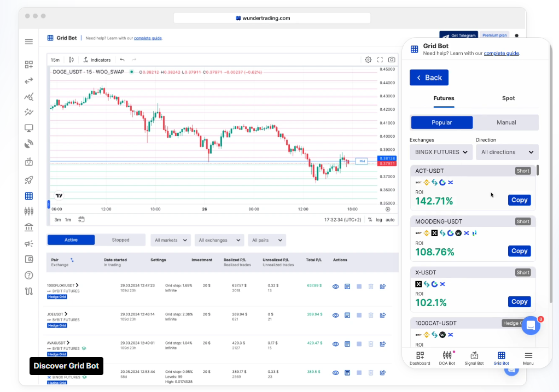This screenshot has width=559, height=392.
Task: Open the Indicators panel on the chart
Action: click(x=97, y=60)
